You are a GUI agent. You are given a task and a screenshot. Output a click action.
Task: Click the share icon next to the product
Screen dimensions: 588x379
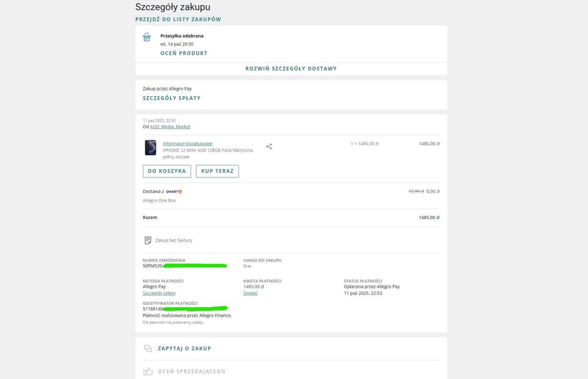click(269, 146)
